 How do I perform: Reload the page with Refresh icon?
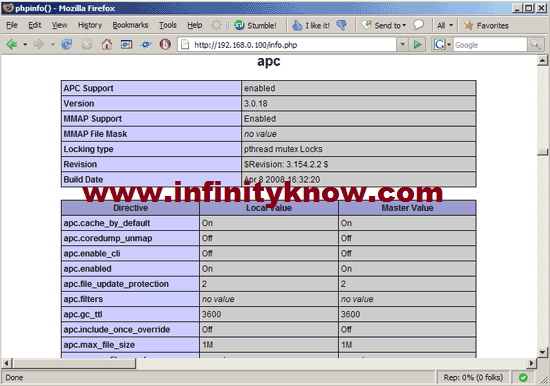[x=67, y=45]
